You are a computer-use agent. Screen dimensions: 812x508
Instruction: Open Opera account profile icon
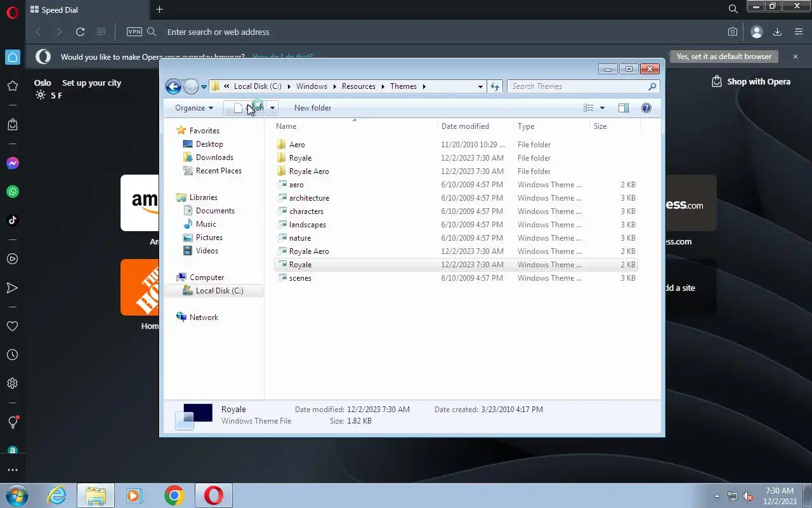(x=756, y=32)
